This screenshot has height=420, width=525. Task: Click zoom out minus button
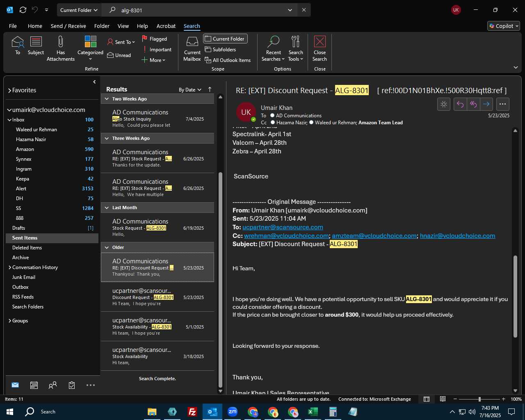[x=455, y=399]
